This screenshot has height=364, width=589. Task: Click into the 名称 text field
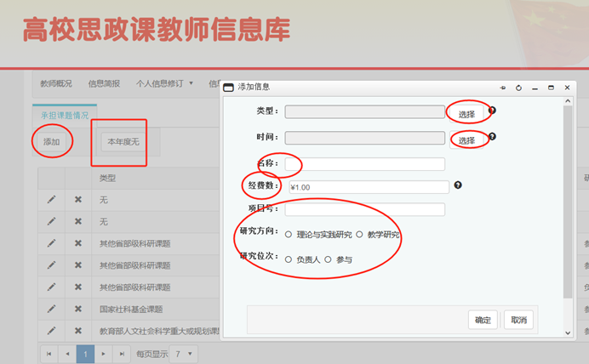click(364, 164)
